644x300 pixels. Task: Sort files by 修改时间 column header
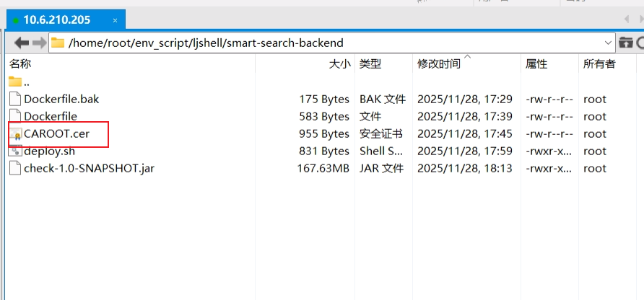tap(438, 64)
